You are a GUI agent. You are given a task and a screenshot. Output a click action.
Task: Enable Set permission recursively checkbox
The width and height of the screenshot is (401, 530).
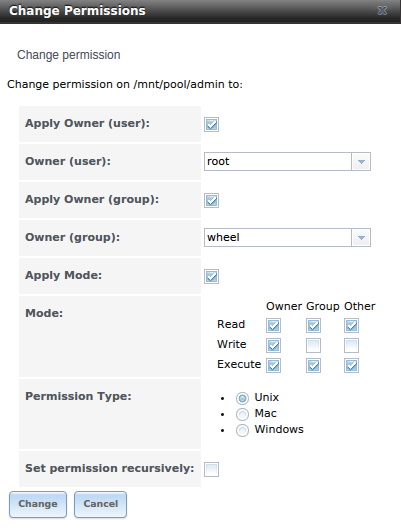[x=211, y=469]
